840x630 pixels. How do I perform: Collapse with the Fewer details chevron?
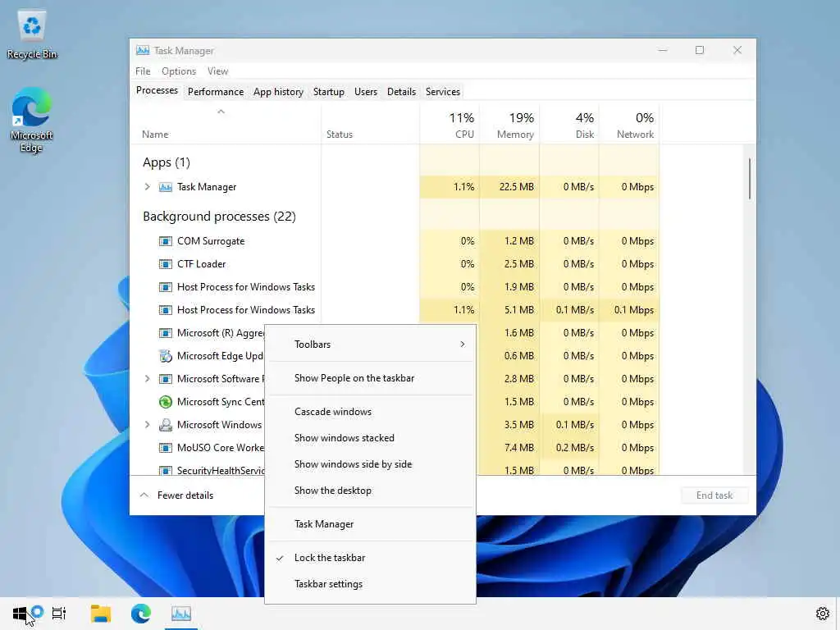[x=144, y=495]
